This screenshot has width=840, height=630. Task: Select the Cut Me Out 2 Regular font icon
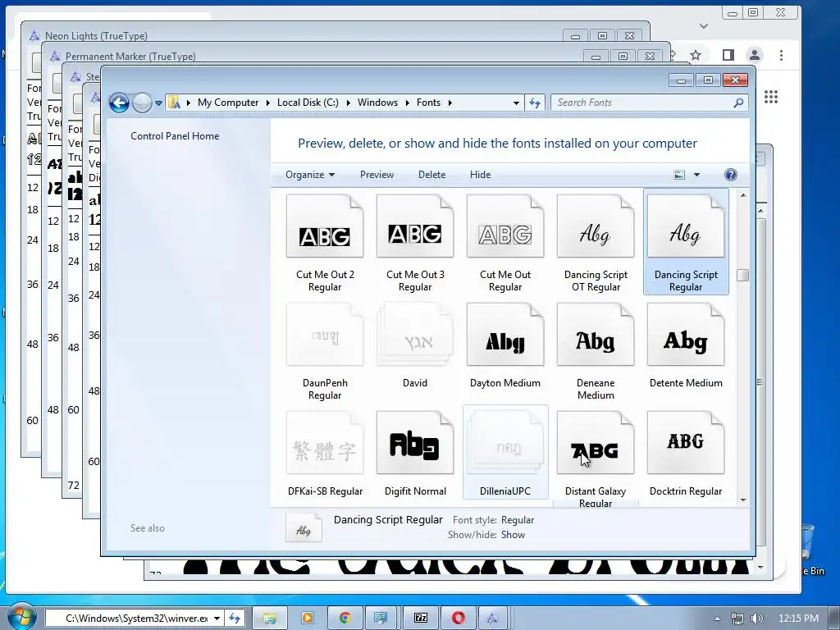click(325, 226)
